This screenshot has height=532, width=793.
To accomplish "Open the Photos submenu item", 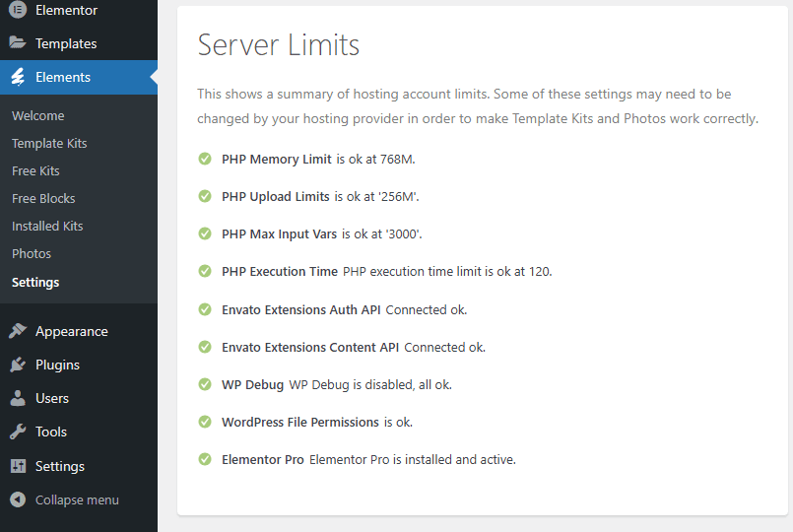I will point(32,253).
